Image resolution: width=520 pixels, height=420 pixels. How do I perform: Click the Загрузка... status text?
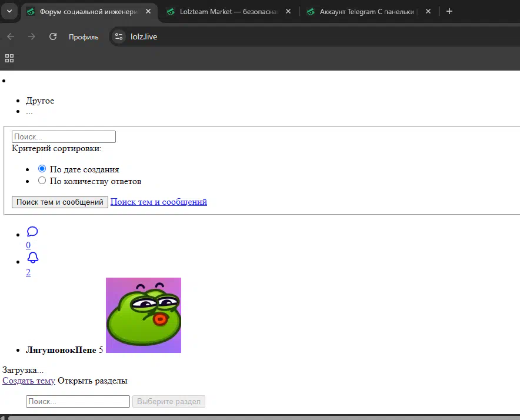[23, 370]
